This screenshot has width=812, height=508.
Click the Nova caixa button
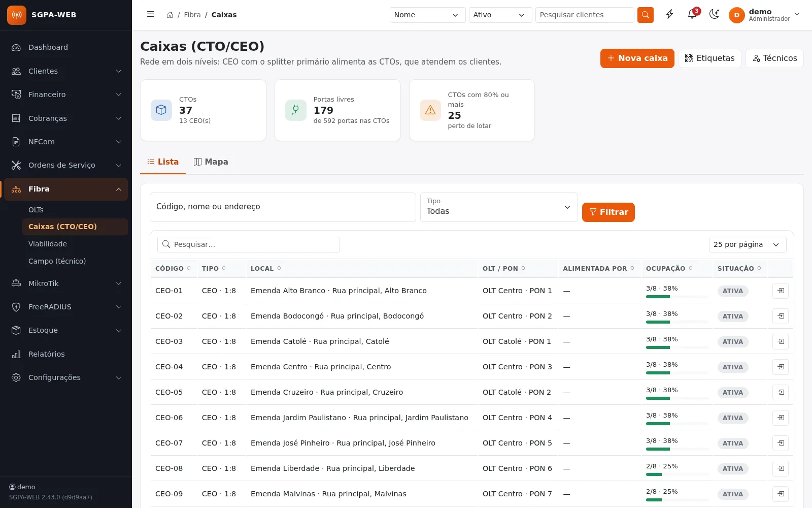[637, 58]
